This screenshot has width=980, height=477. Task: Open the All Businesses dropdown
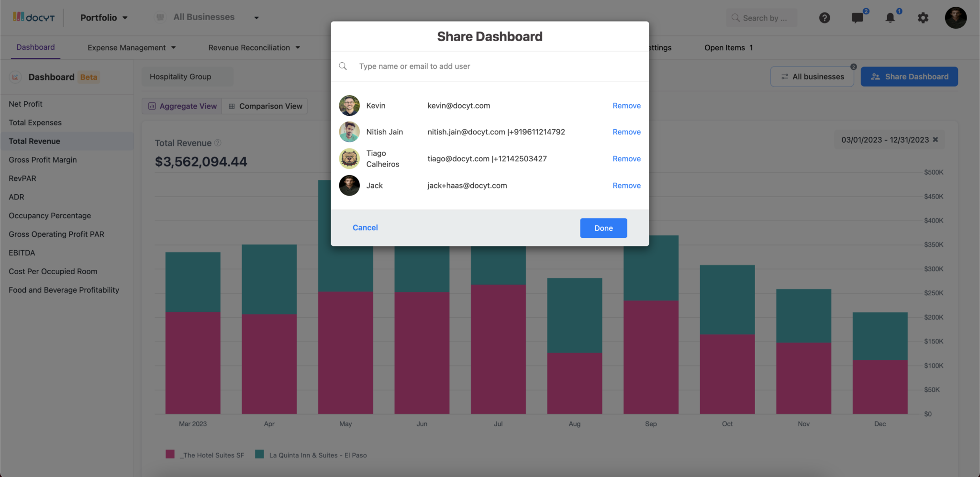pos(214,17)
